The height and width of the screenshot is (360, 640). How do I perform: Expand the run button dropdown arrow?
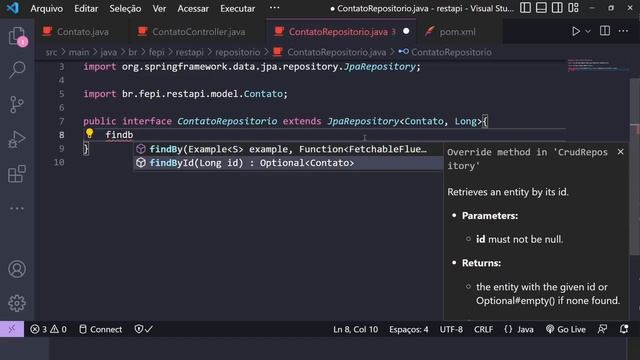click(588, 31)
